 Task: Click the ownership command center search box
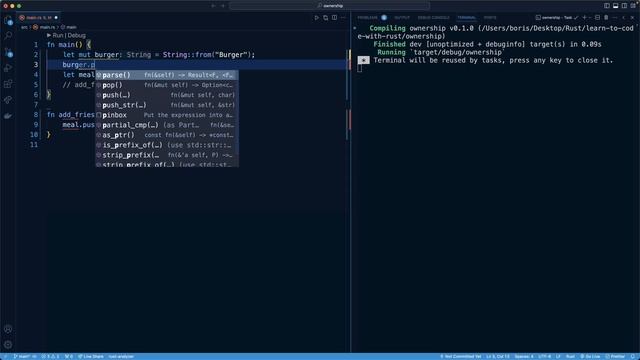(329, 6)
